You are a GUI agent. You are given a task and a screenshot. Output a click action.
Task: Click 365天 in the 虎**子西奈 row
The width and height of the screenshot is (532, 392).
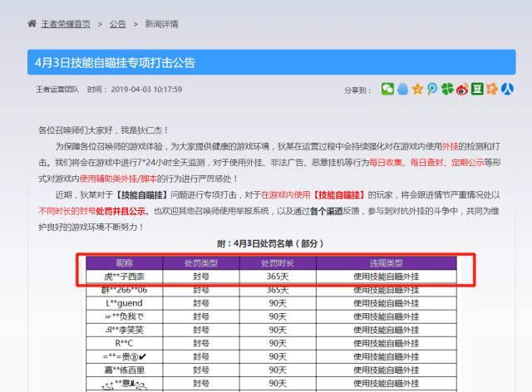(278, 277)
